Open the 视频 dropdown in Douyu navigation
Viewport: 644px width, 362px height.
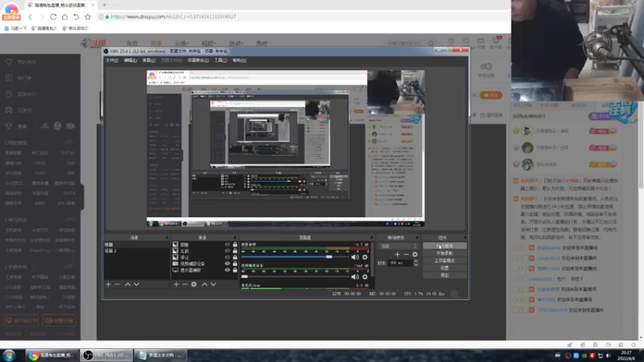tap(208, 43)
